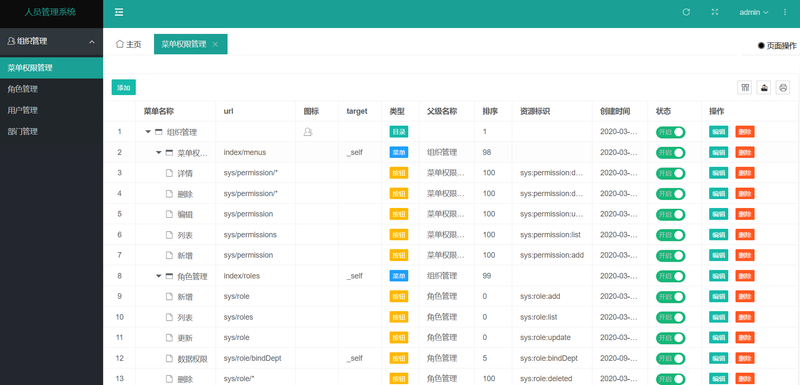Screen dimensions: 800x385
Task: Collapse the 角色管理 tree row arrow in row 8
Action: pos(159,276)
